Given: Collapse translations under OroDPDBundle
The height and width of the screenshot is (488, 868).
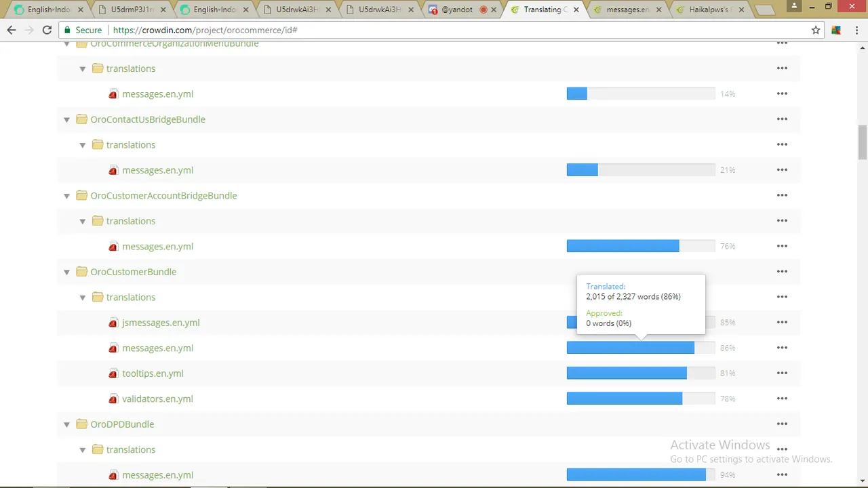Looking at the screenshot, I should (83, 450).
